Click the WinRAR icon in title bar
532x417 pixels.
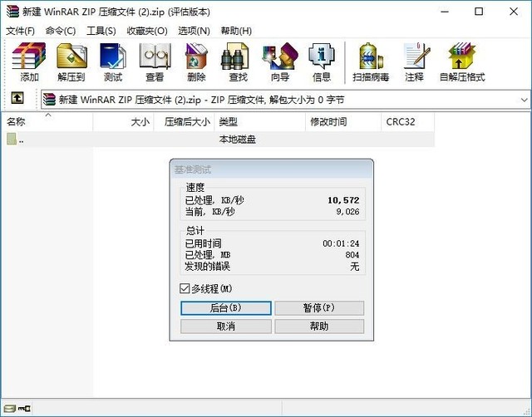point(13,12)
